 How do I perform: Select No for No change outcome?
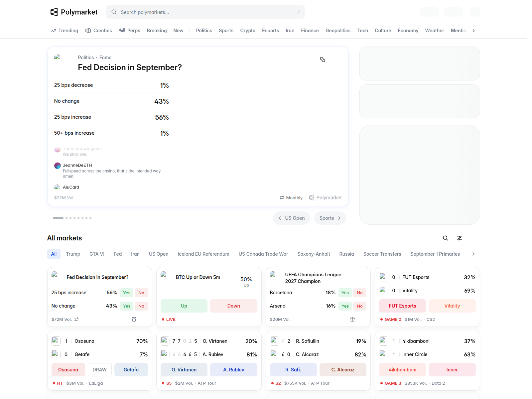(x=141, y=306)
